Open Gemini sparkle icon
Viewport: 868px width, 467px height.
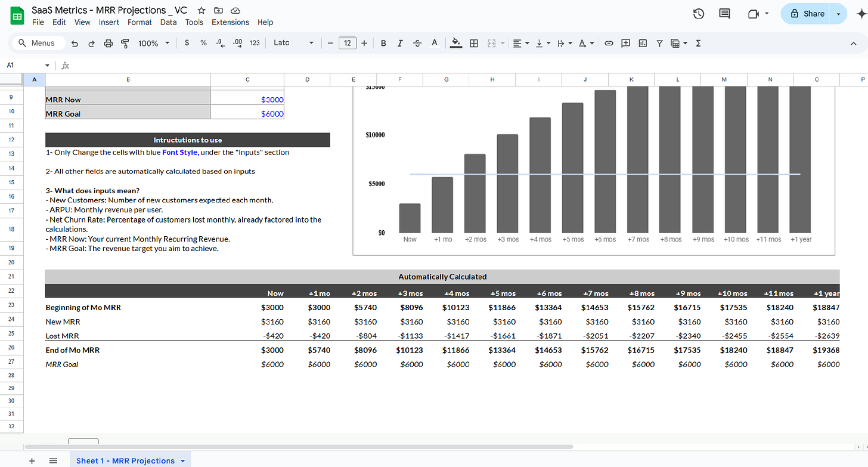[x=863, y=14]
